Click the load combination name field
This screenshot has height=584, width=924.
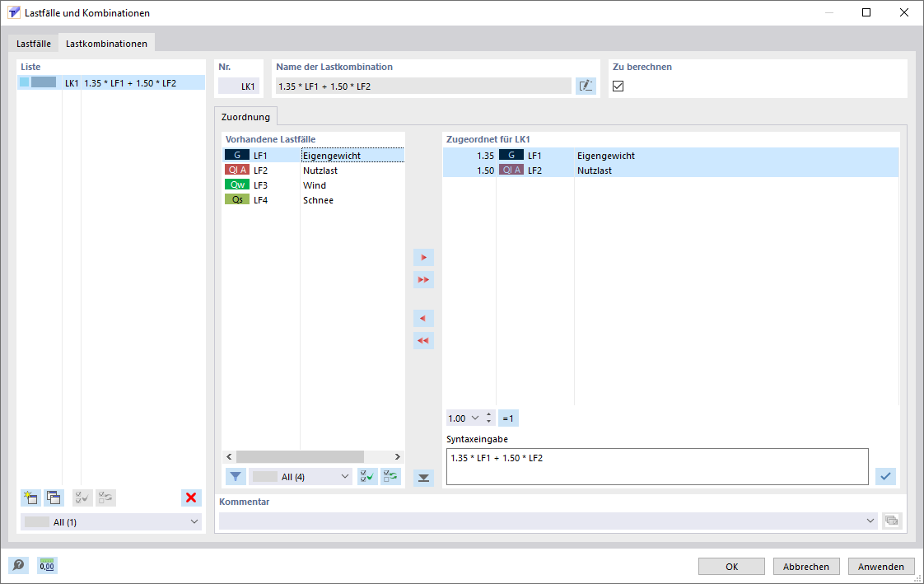tap(423, 86)
